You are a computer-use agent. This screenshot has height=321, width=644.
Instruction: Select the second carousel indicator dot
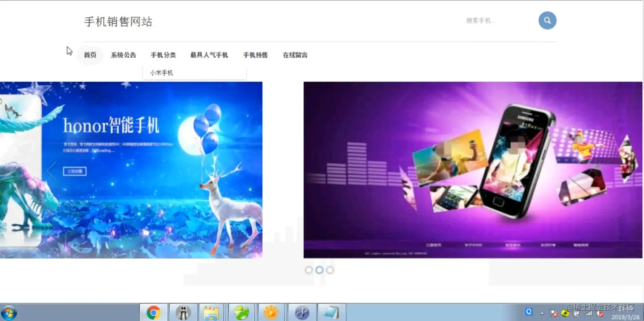coord(319,270)
